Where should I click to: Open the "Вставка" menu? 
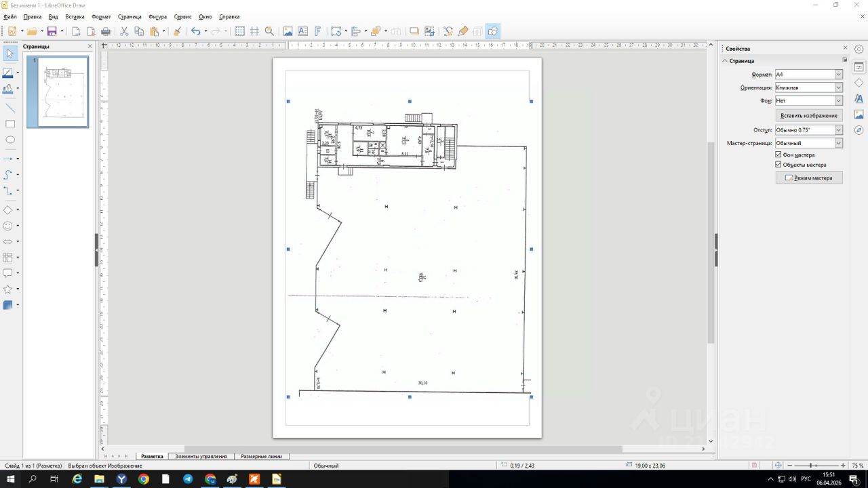click(75, 16)
